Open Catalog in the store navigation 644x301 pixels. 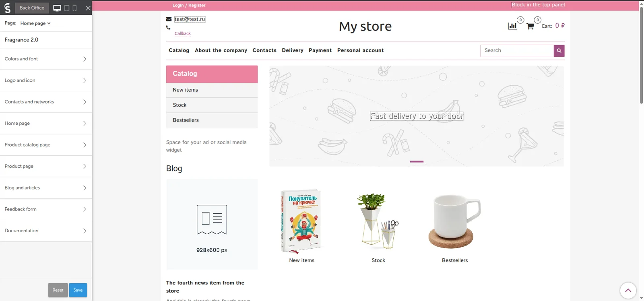(x=179, y=50)
